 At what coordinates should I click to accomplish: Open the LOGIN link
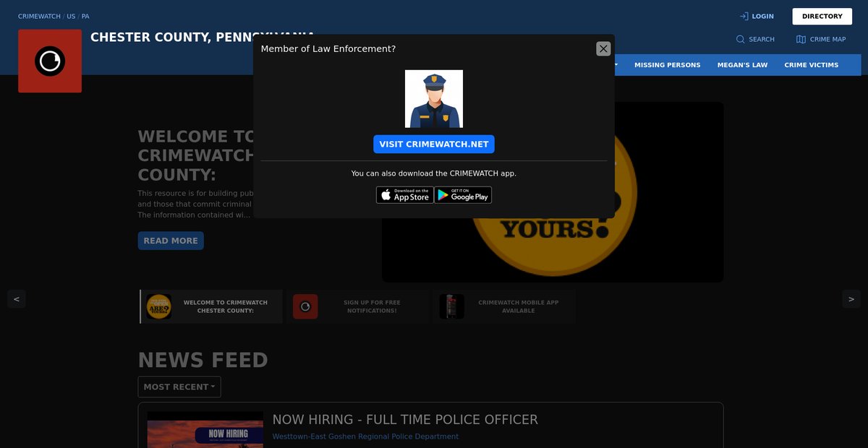[x=757, y=16]
